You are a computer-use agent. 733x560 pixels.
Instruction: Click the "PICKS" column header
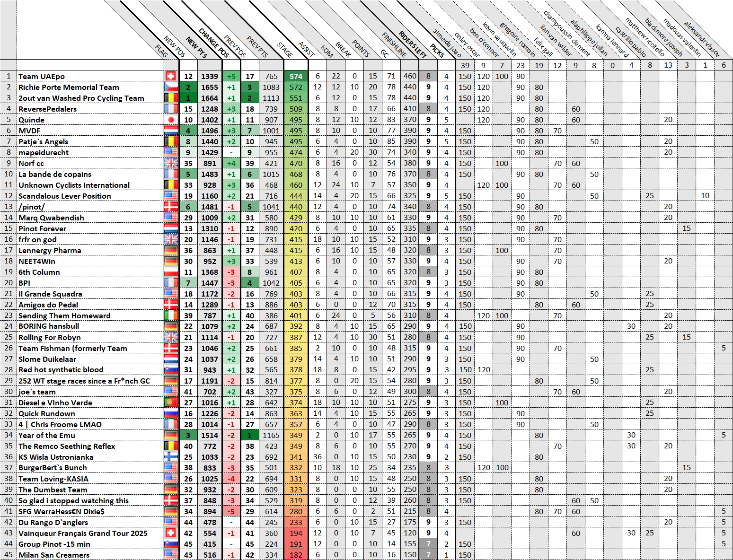[437, 51]
